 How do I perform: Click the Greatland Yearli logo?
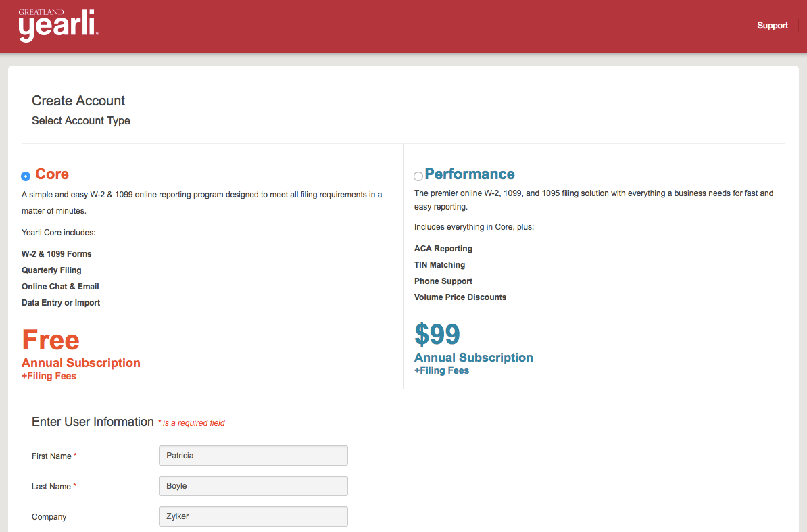point(59,25)
